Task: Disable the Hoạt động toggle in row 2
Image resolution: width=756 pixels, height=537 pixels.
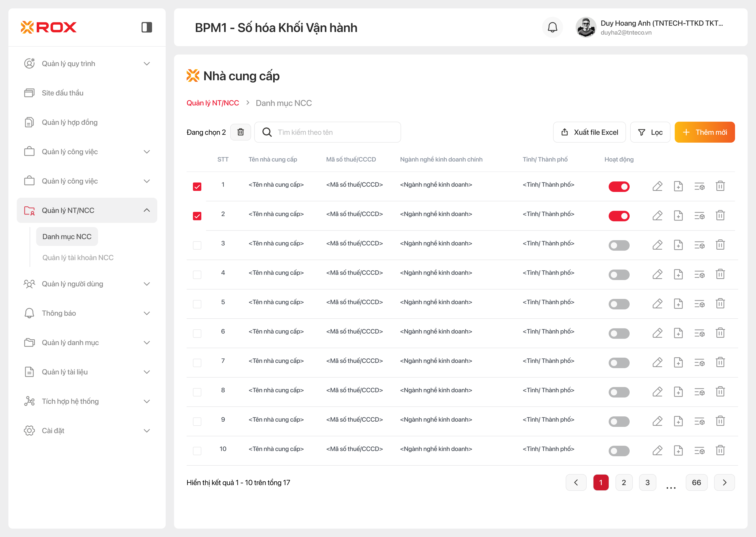Action: click(x=619, y=216)
